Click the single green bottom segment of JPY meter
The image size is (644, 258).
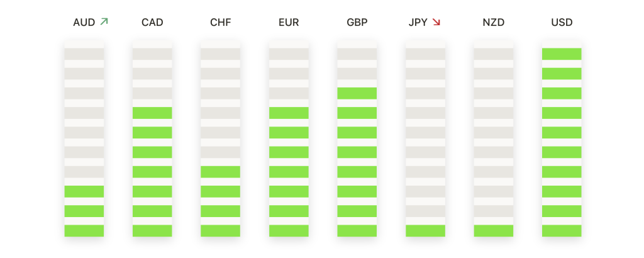click(426, 230)
